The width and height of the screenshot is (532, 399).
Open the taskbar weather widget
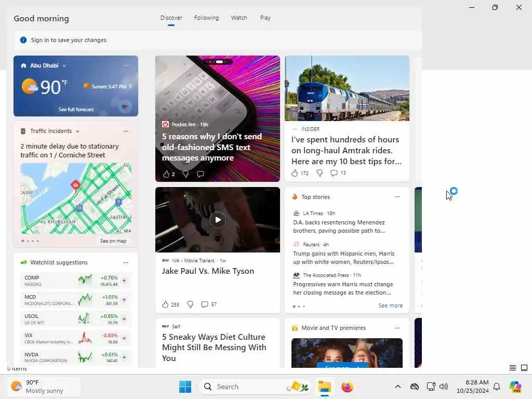click(44, 387)
